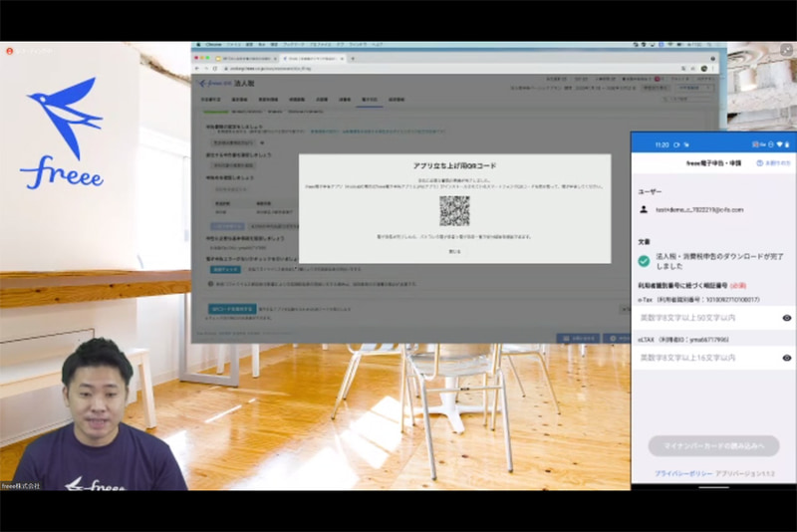This screenshot has height=532, width=797.
Task: Open the Apple menu
Action: (197, 45)
